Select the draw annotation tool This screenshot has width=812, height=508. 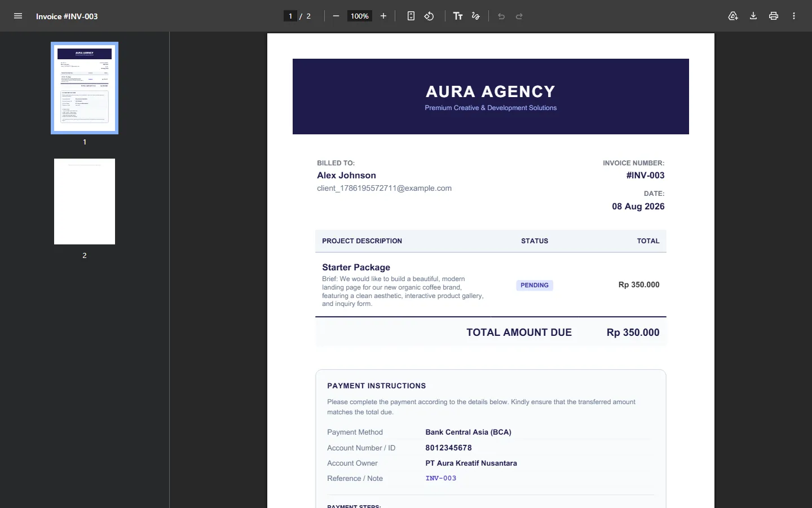[476, 16]
